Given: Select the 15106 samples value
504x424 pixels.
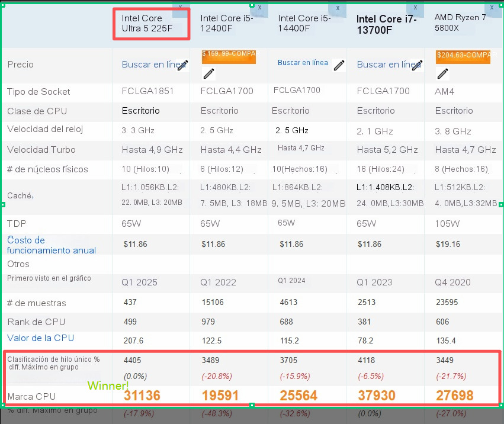Looking at the screenshot, I should 213,303.
